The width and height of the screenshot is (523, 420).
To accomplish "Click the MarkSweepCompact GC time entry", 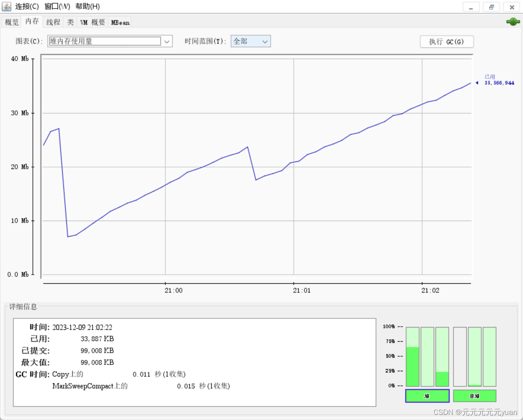I will [141, 386].
